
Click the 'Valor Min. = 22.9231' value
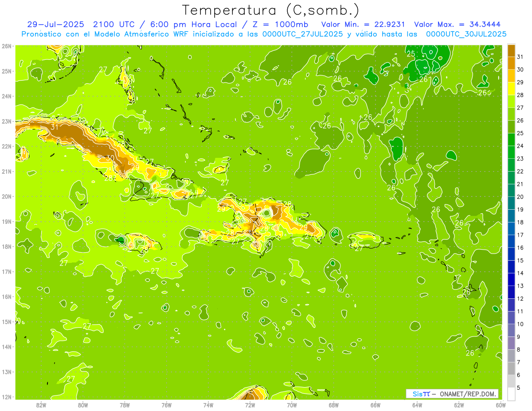pos(363,24)
